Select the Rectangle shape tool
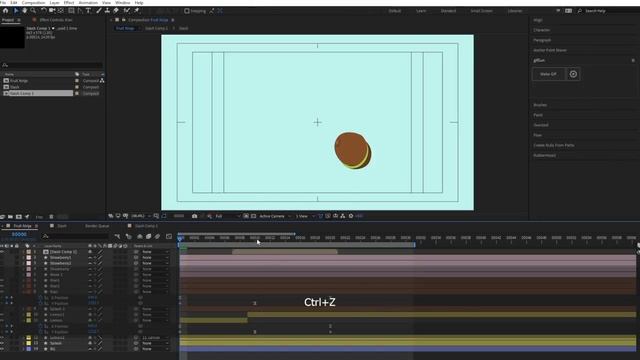The height and width of the screenshot is (360, 640). click(x=71, y=11)
